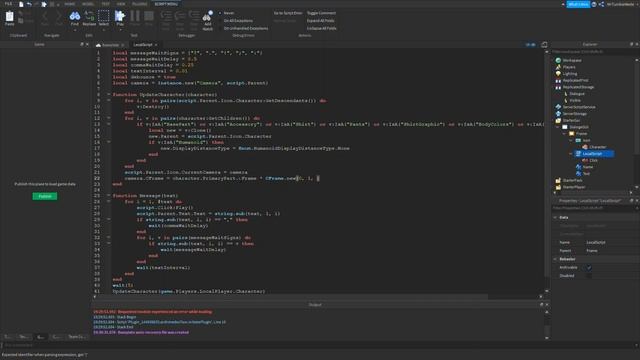The width and height of the screenshot is (640, 360).
Task: Open the Find dropdown arrow
Action: pyautogui.click(x=75, y=30)
